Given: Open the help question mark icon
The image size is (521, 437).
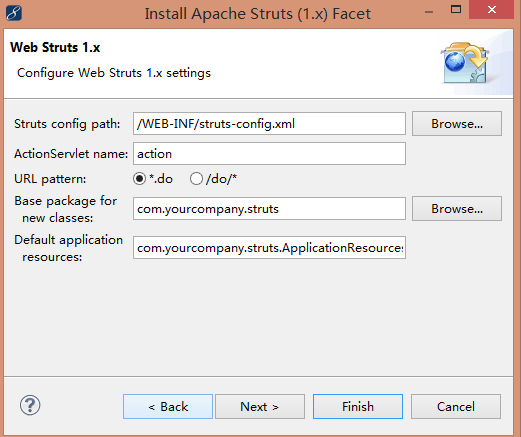Looking at the screenshot, I should tap(30, 405).
